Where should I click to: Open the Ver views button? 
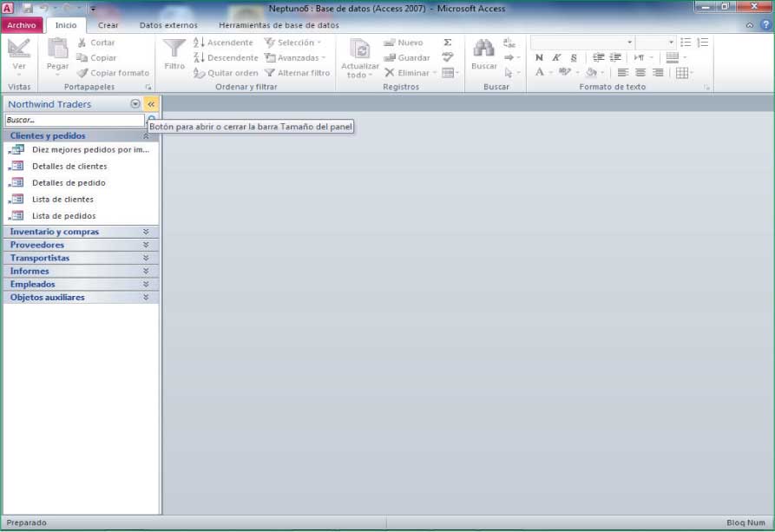(x=19, y=57)
